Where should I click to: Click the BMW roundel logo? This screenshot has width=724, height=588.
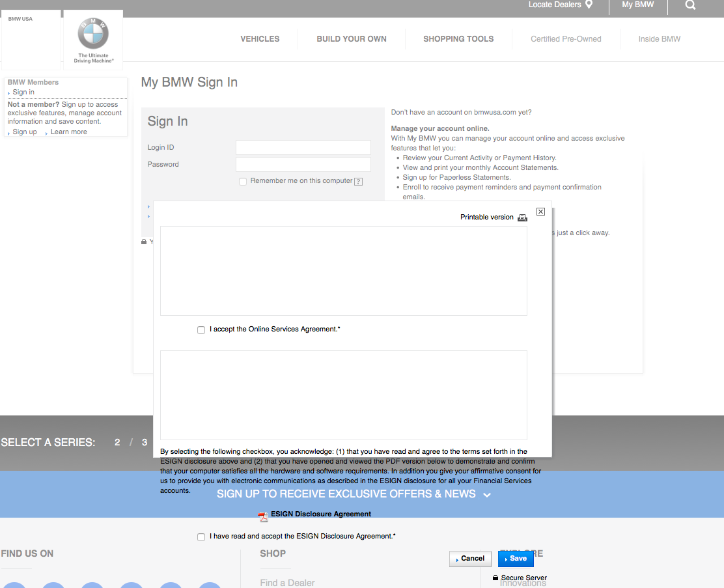(x=93, y=33)
